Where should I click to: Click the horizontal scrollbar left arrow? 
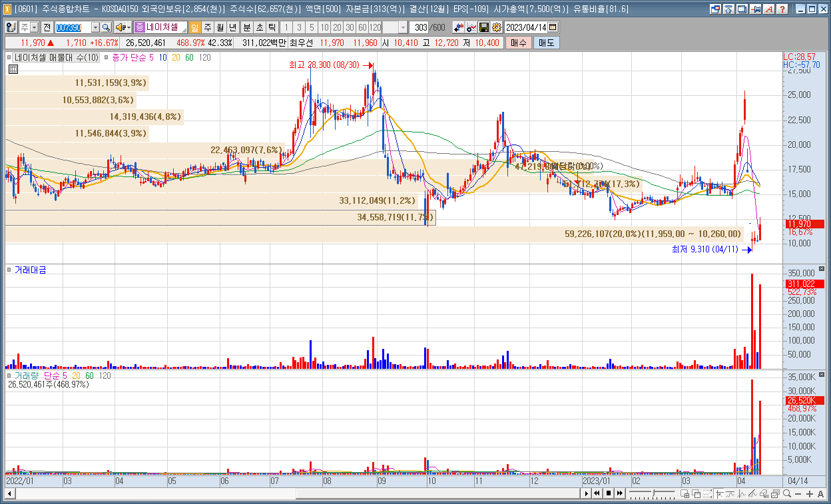point(9,493)
